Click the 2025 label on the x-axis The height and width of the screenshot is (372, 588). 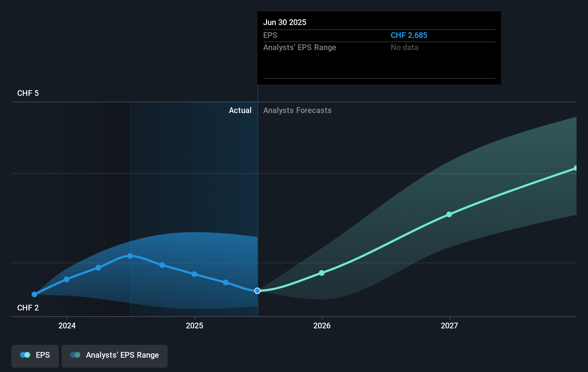tap(194, 325)
